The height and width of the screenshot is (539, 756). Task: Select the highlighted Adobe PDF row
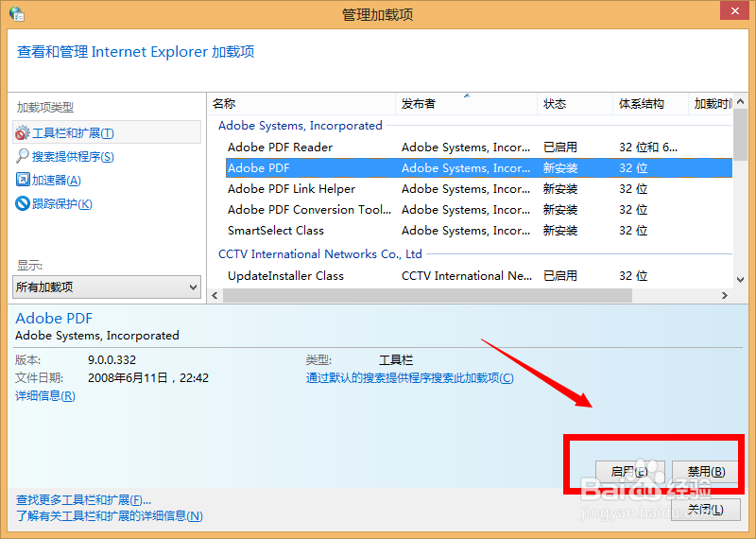click(479, 168)
